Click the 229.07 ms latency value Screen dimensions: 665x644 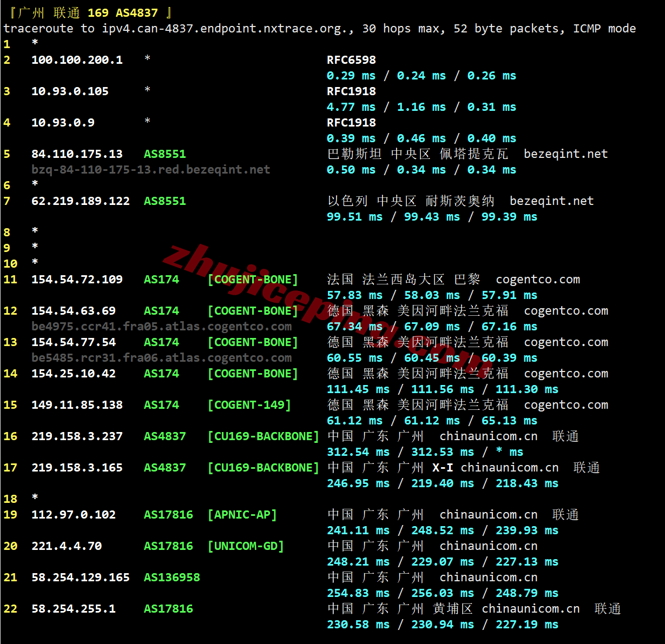[443, 562]
